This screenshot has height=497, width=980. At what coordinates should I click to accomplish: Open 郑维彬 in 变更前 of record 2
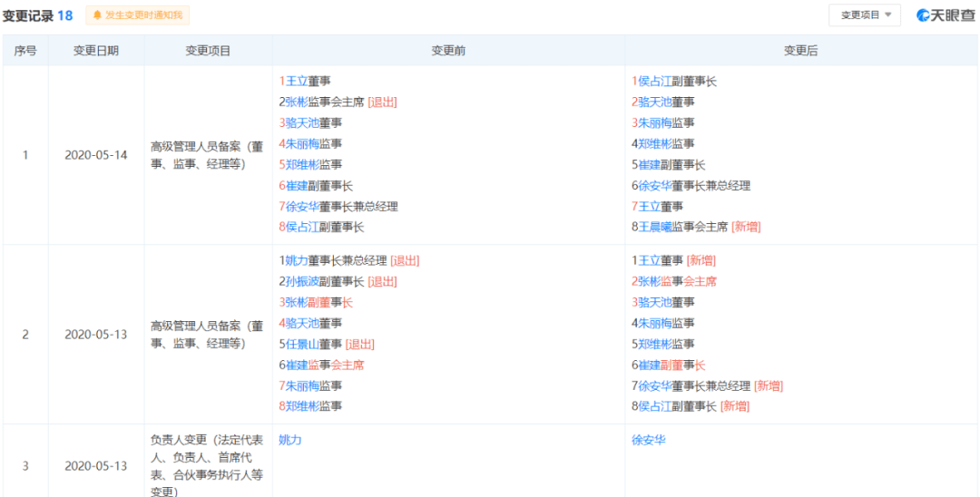(302, 406)
